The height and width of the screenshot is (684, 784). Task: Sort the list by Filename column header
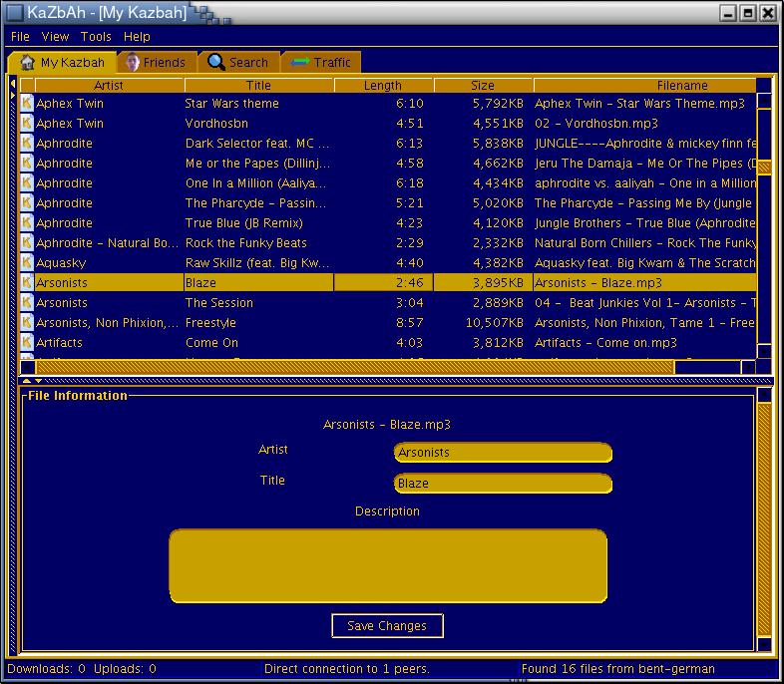[645, 86]
